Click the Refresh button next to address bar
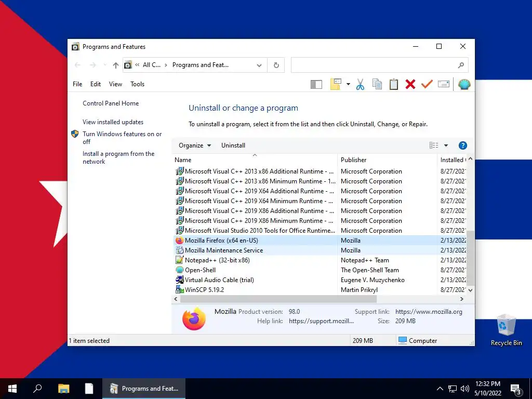This screenshot has width=532, height=399. coord(276,65)
